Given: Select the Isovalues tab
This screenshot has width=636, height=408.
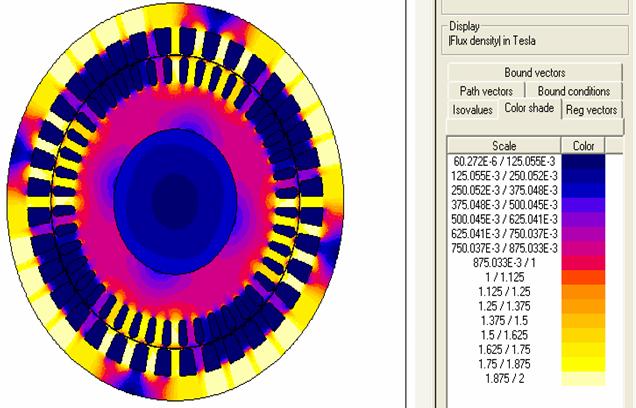Looking at the screenshot, I should 473,110.
